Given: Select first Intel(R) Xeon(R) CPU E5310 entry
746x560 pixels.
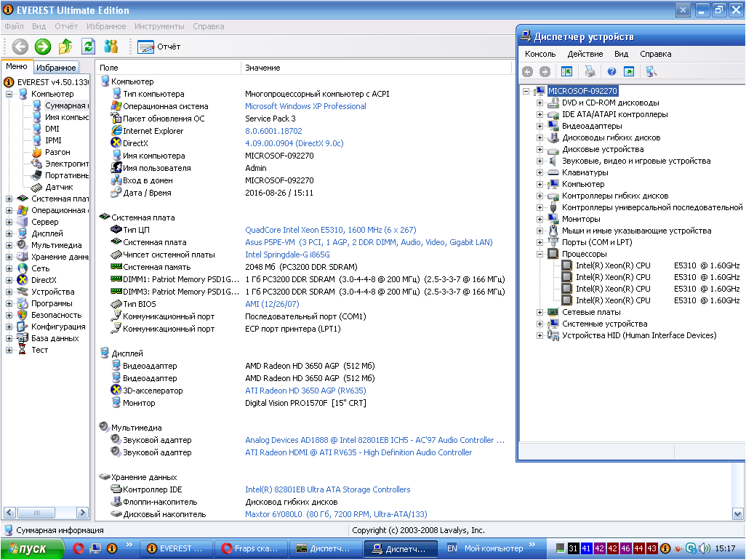Looking at the screenshot, I should point(651,265).
